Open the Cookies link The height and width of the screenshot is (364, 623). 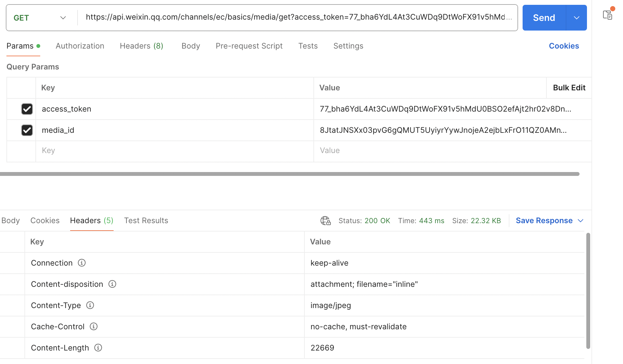[x=564, y=46]
